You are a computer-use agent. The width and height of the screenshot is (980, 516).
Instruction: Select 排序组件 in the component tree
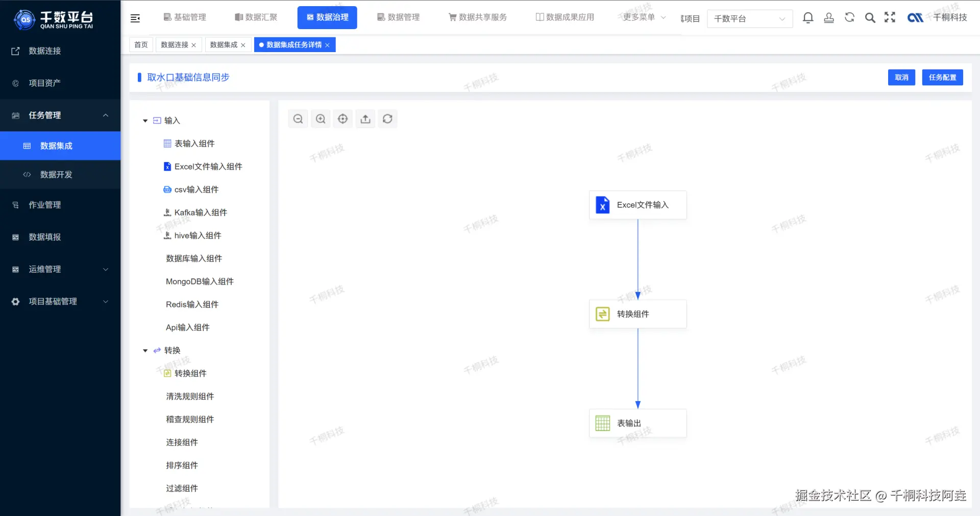(x=182, y=465)
